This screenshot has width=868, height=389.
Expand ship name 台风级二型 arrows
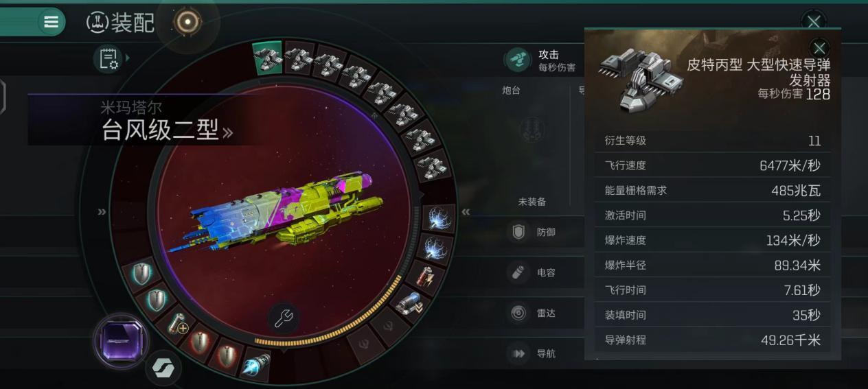point(228,132)
